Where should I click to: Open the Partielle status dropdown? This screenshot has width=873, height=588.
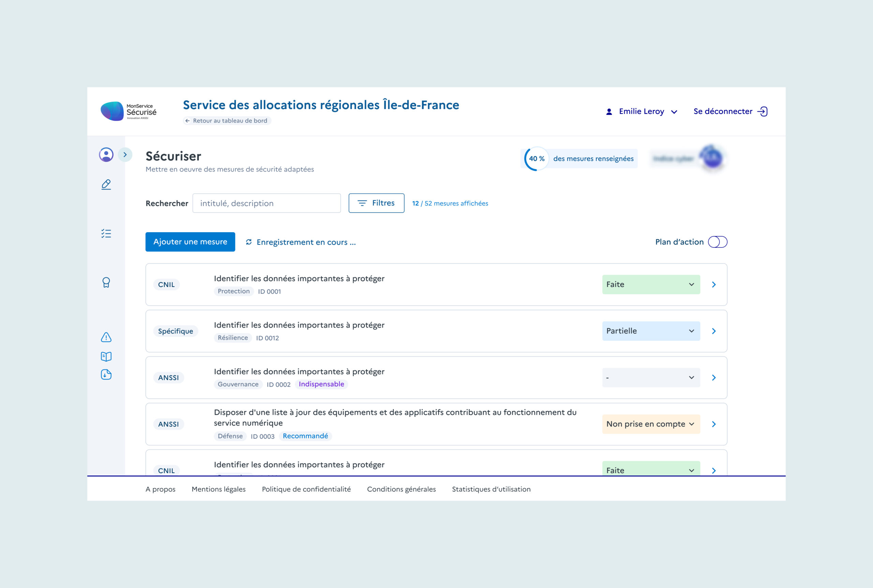click(651, 331)
